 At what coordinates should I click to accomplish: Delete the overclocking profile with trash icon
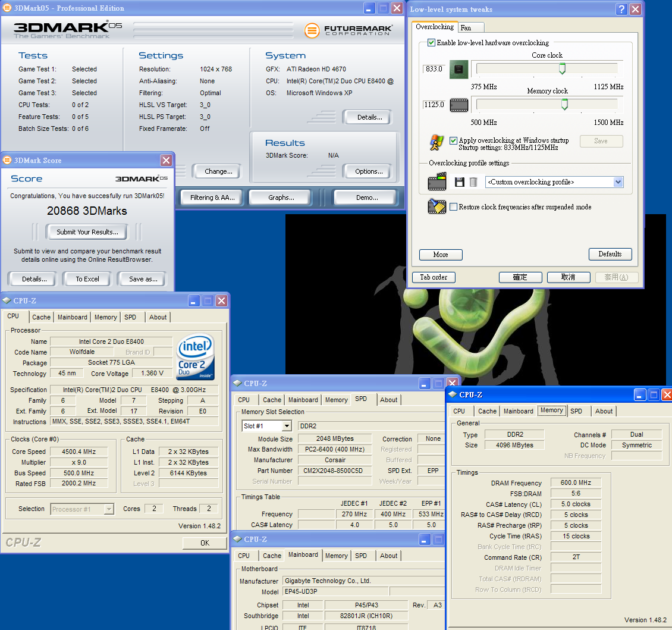[x=473, y=182]
